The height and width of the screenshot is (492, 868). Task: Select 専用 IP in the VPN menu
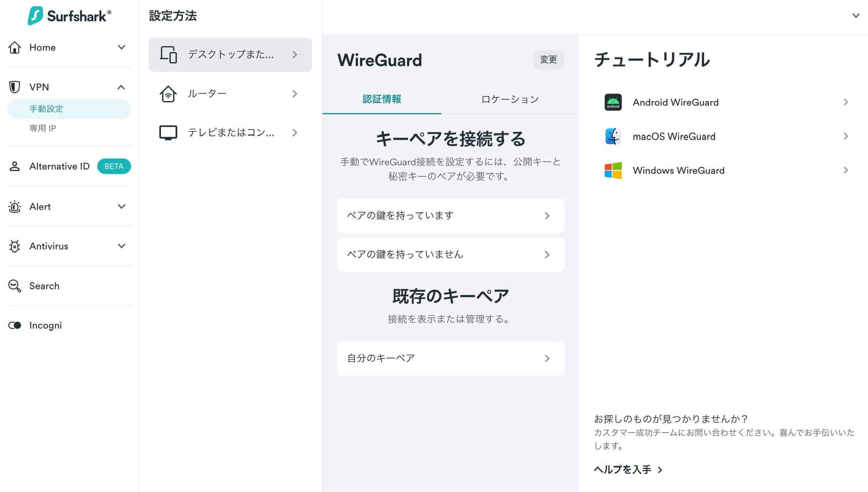pyautogui.click(x=43, y=128)
